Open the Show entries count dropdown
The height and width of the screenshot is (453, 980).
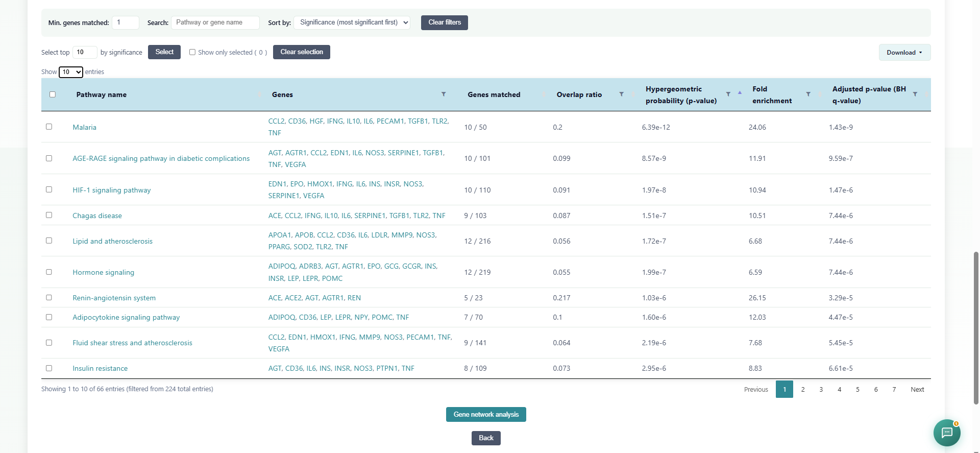[71, 72]
